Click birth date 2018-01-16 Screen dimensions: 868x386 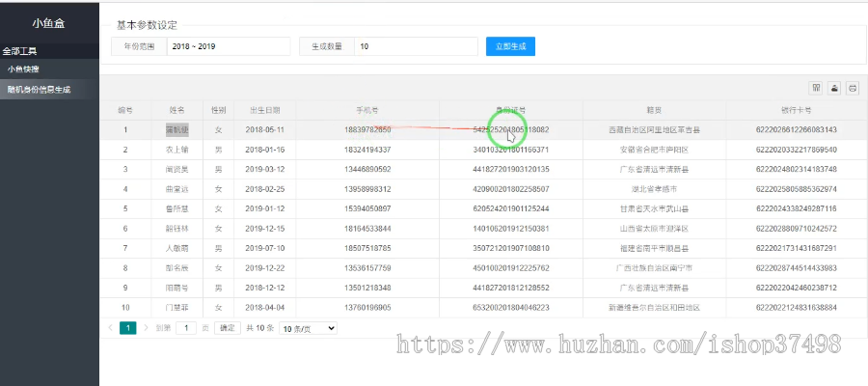coord(264,151)
